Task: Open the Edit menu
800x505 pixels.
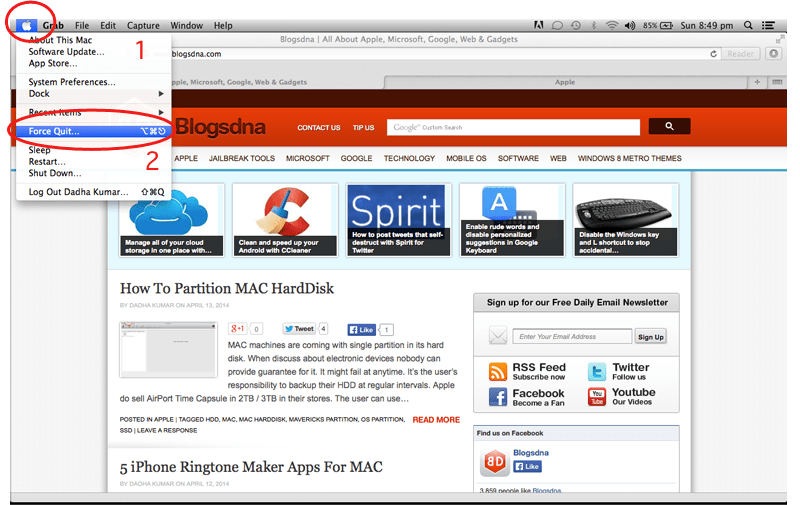Action: 108,25
